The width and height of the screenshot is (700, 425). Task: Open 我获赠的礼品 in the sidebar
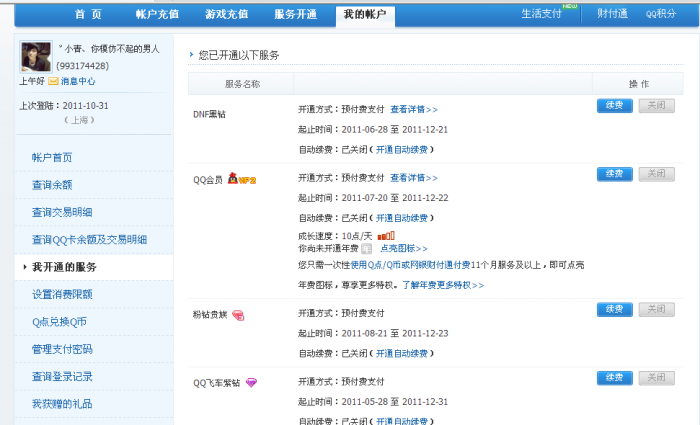(62, 404)
